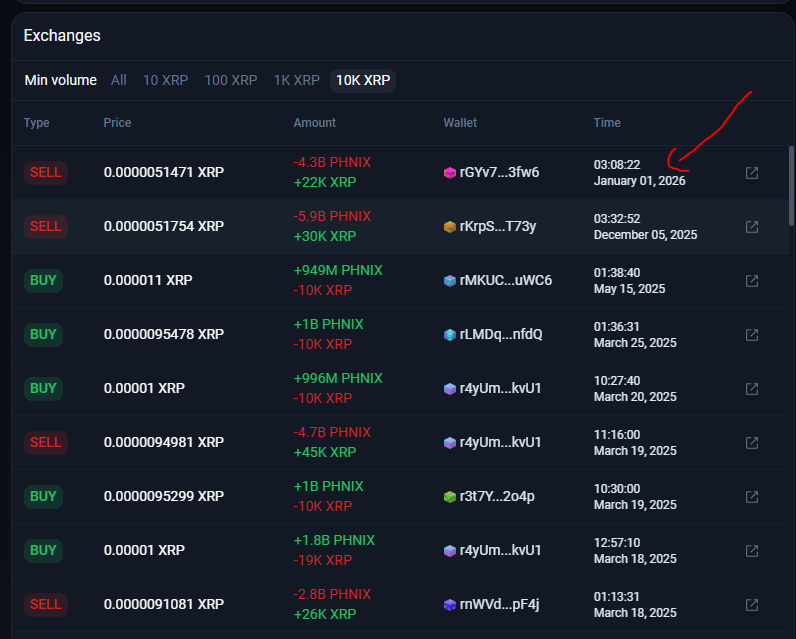This screenshot has height=639, width=796.
Task: Click SELL badge in the December 05, 2025 row
Action: click(x=46, y=226)
